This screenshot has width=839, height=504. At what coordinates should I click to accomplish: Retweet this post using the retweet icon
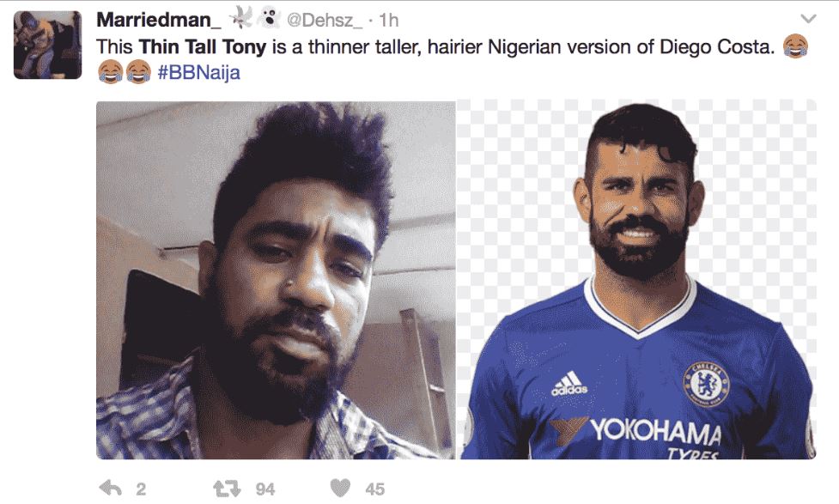[x=228, y=488]
